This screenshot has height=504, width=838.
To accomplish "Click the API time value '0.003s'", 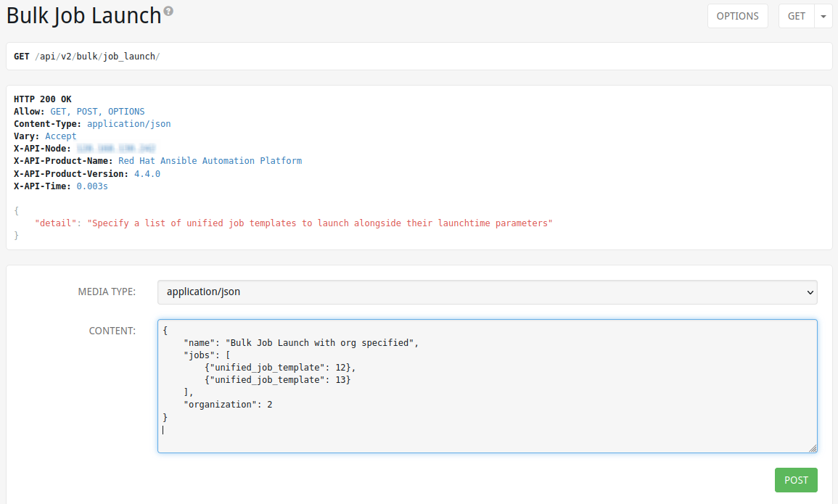I will click(x=92, y=186).
